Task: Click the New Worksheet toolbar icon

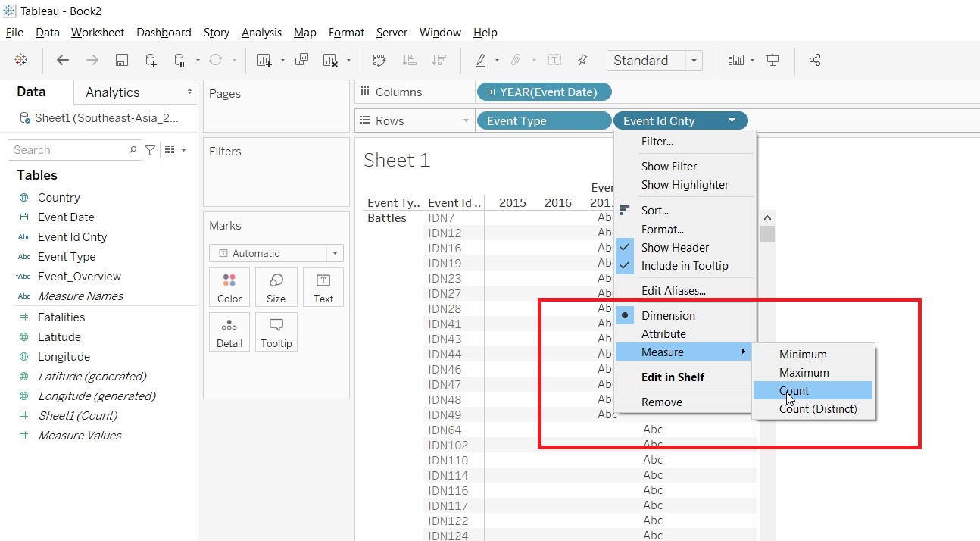Action: pyautogui.click(x=264, y=61)
